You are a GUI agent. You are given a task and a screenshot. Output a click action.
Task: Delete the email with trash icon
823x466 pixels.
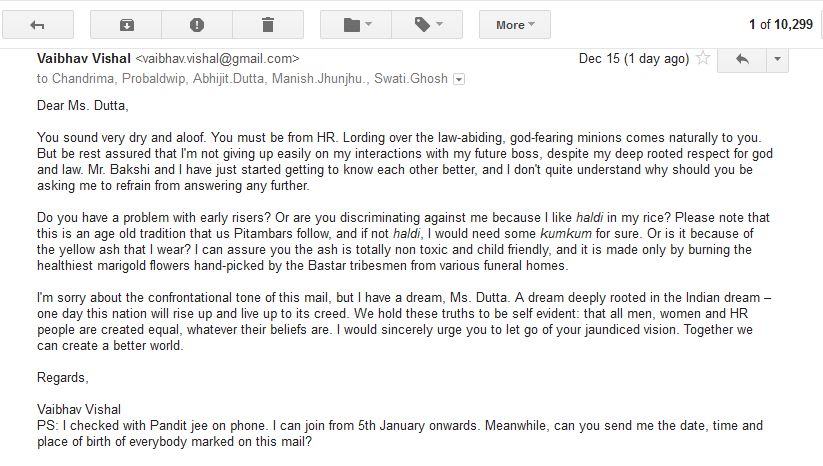coord(267,24)
